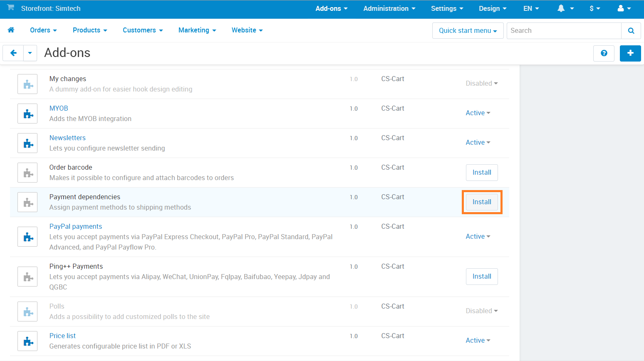Open the Active status dropdown for Newsletters
644x361 pixels.
pos(478,143)
